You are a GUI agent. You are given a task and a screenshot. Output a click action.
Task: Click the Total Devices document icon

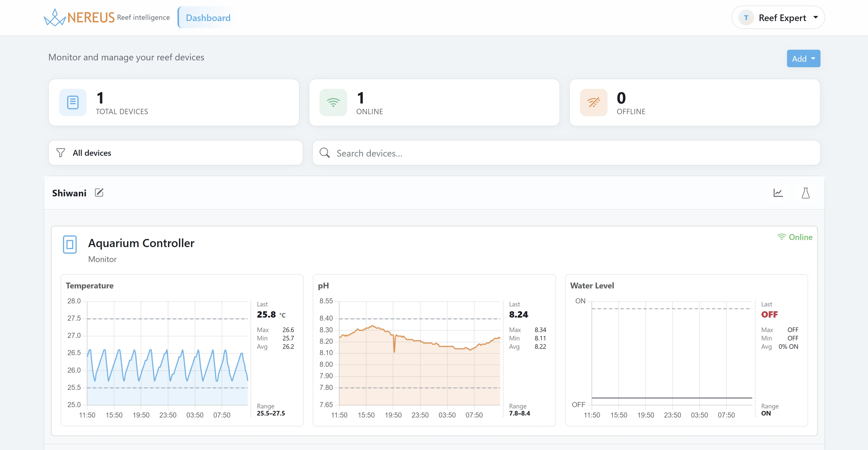73,102
